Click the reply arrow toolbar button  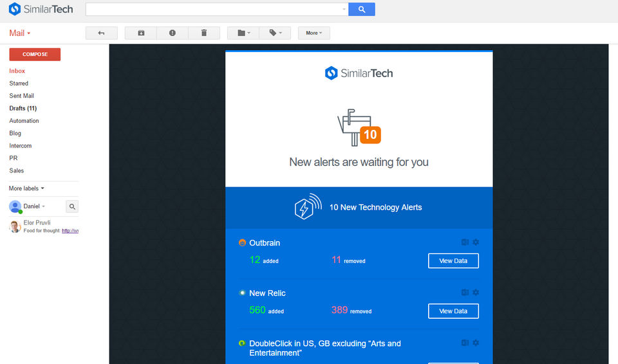click(x=101, y=33)
